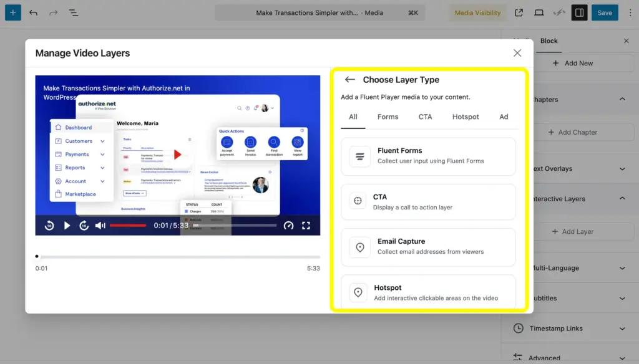This screenshot has width=639, height=364.
Task: Select the Email Capture layer option
Action: click(x=428, y=247)
